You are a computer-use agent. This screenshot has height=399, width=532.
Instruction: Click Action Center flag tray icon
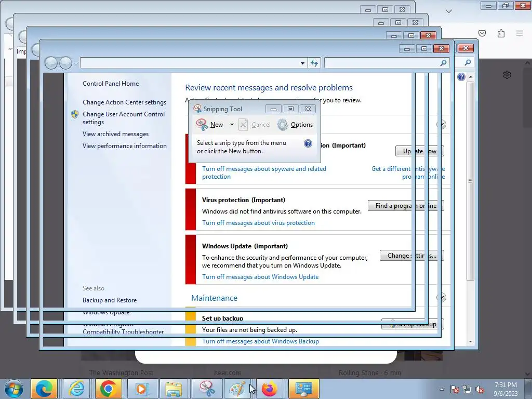click(x=455, y=389)
